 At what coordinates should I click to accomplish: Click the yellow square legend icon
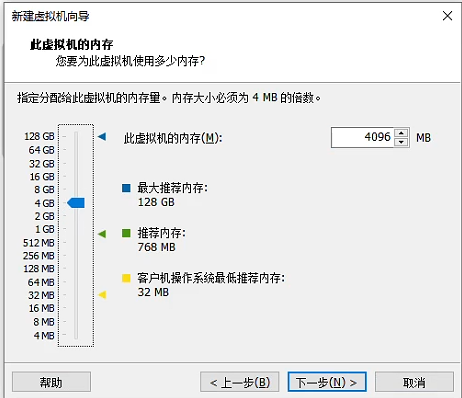pos(126,278)
